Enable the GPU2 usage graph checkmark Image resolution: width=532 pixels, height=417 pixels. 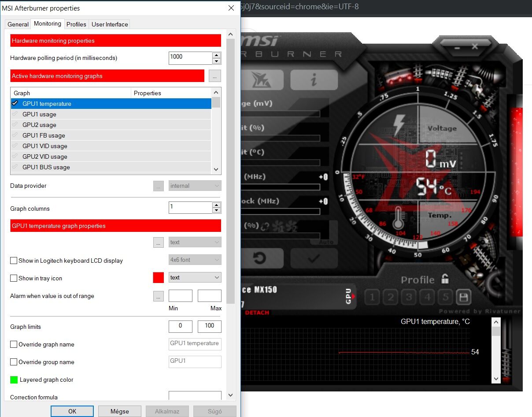pyautogui.click(x=15, y=125)
